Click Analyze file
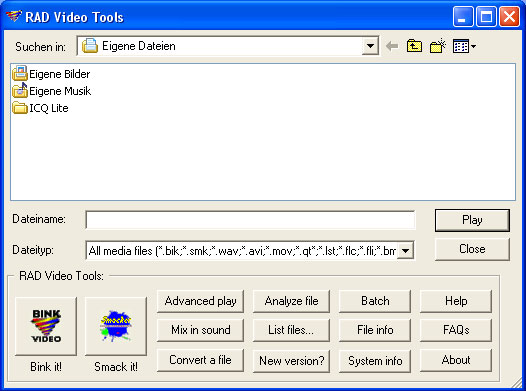 291,301
